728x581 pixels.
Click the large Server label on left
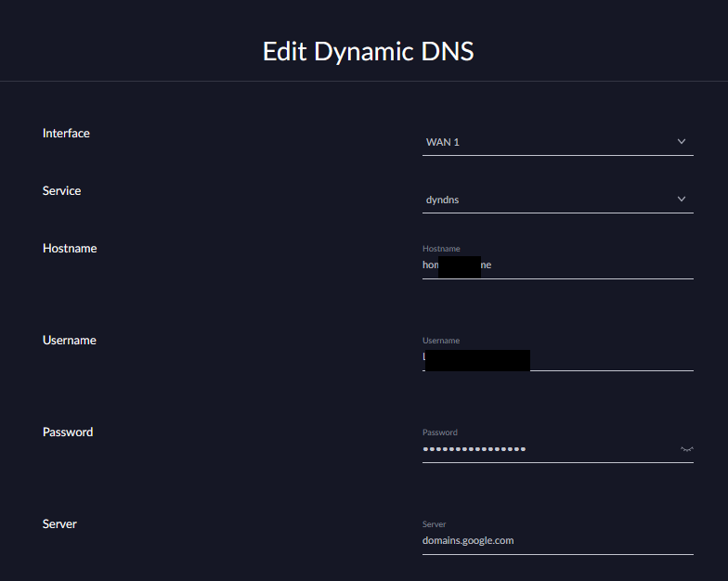[x=59, y=524]
